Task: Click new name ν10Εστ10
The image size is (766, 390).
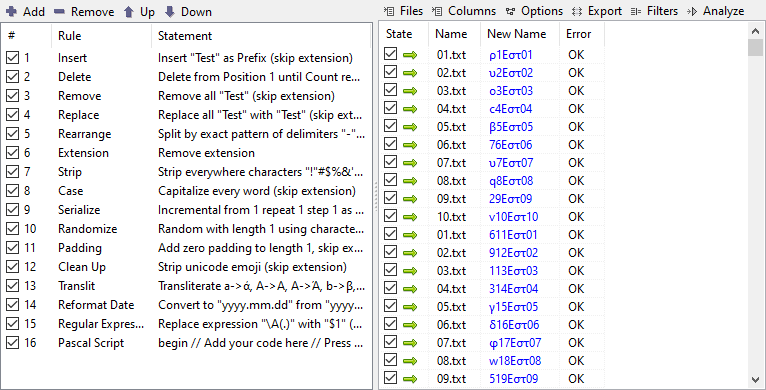Action: click(x=513, y=217)
